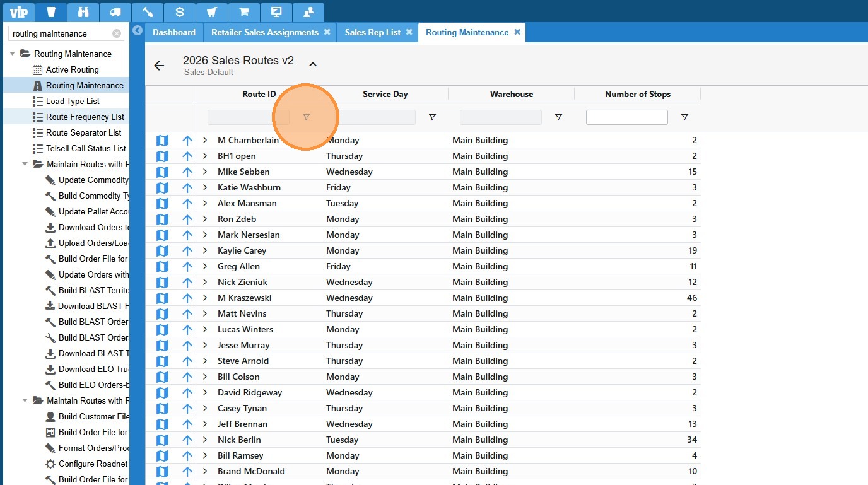Viewport: 868px width, 485px height.
Task: Open the Service Day column filter
Action: point(432,117)
